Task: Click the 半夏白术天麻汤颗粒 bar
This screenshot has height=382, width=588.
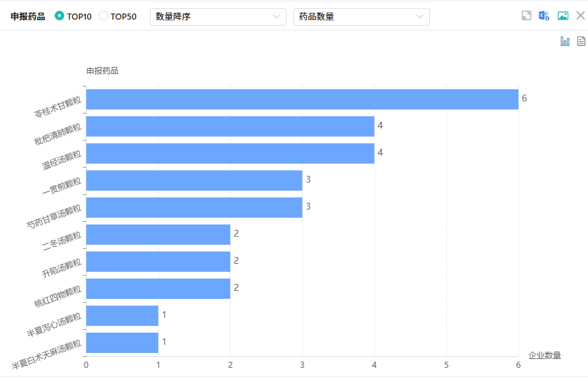Action: click(x=122, y=343)
